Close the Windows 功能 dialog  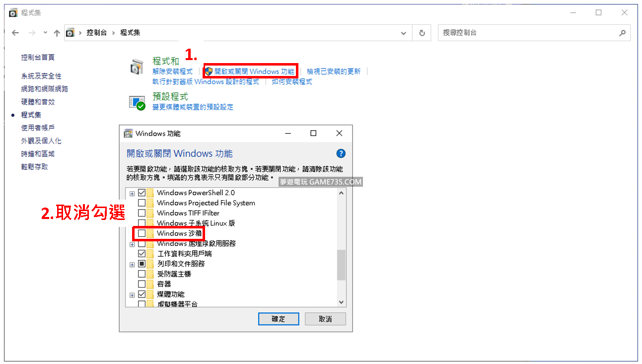click(x=339, y=133)
